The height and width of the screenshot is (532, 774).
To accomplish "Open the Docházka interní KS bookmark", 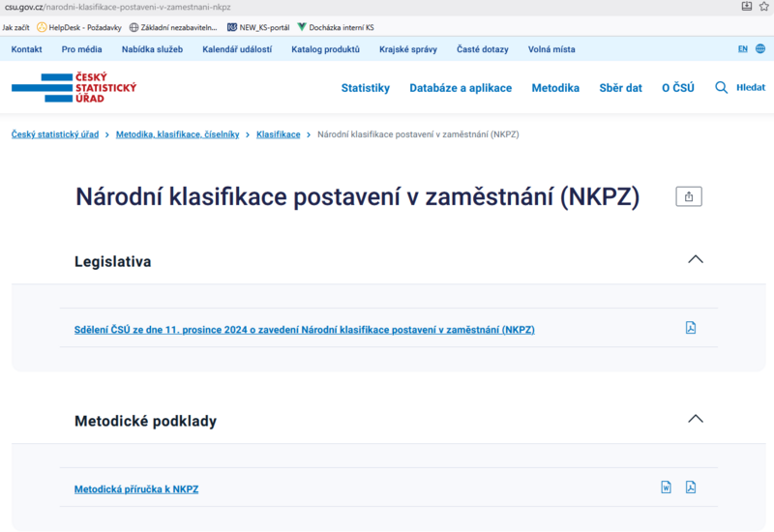I will [x=336, y=28].
